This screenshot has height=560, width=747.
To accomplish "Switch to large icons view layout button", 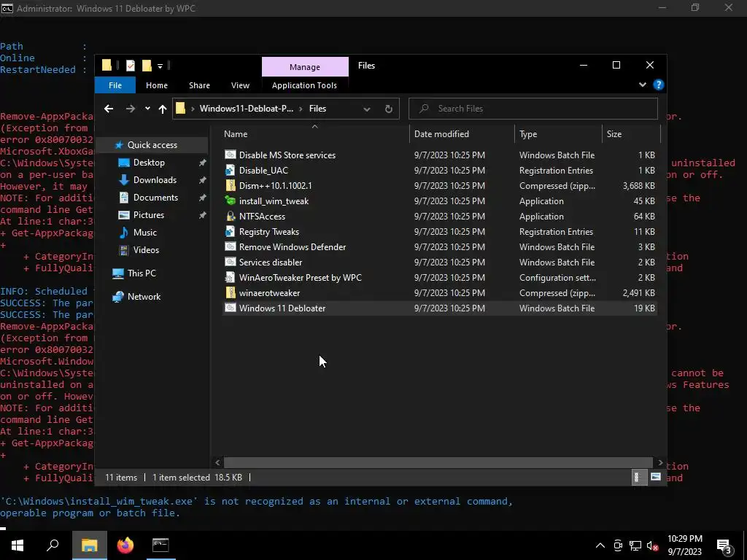I will tap(656, 477).
